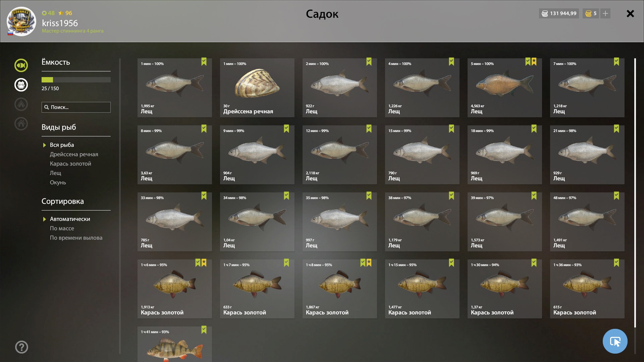
Task: Click the help question mark icon
Action: click(21, 347)
